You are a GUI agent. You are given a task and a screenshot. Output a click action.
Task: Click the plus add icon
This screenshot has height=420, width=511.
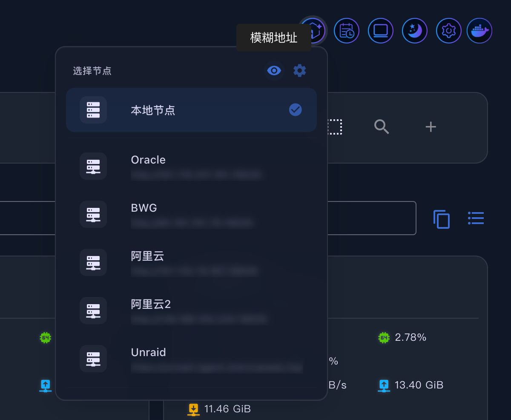click(431, 127)
